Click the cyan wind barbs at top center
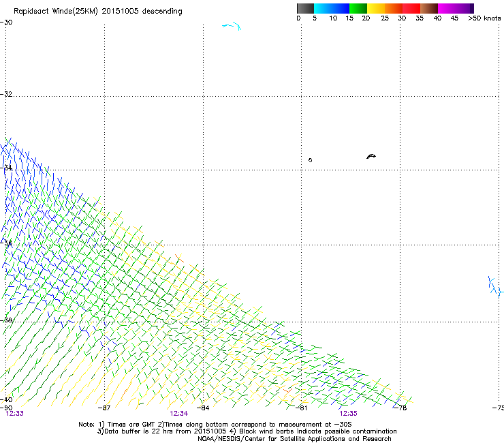The height and width of the screenshot is (443, 504). (x=232, y=26)
